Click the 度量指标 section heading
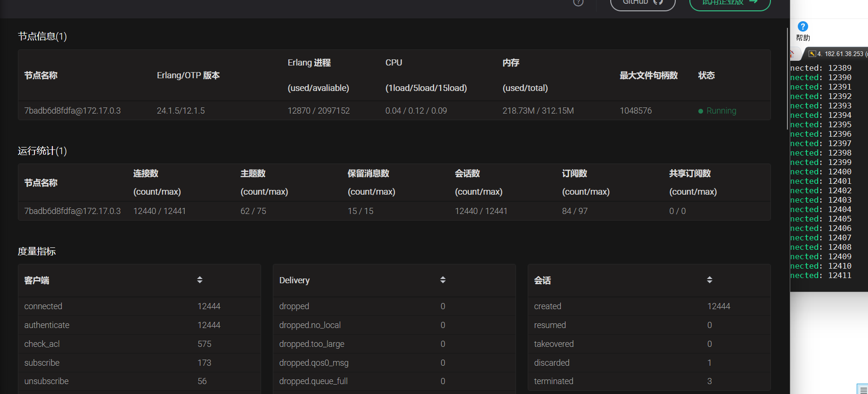This screenshot has height=394, width=868. 37,251
